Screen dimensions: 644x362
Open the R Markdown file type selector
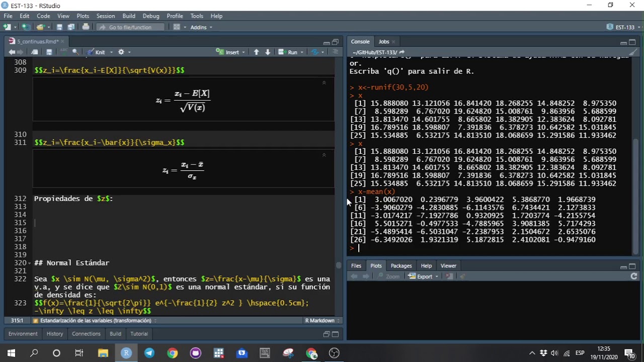pyautogui.click(x=323, y=321)
